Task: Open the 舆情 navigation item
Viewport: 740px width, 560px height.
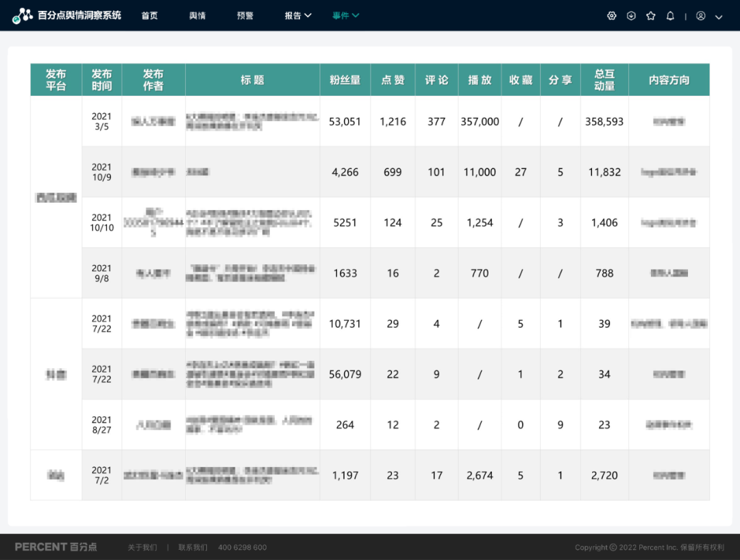Action: [197, 16]
